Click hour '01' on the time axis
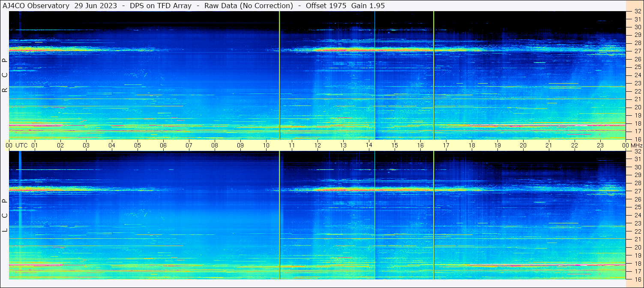Viewport: 644px width, 288px height. pos(35,145)
